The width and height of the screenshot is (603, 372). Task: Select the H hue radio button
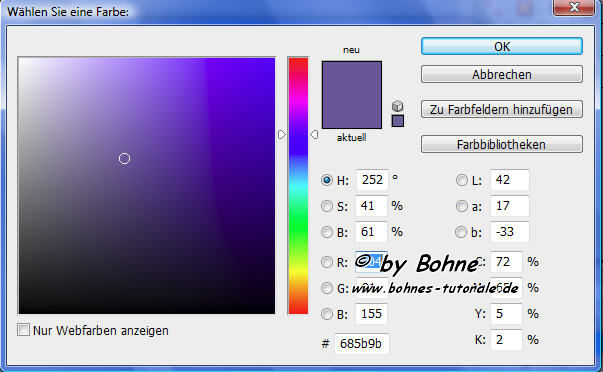[327, 180]
